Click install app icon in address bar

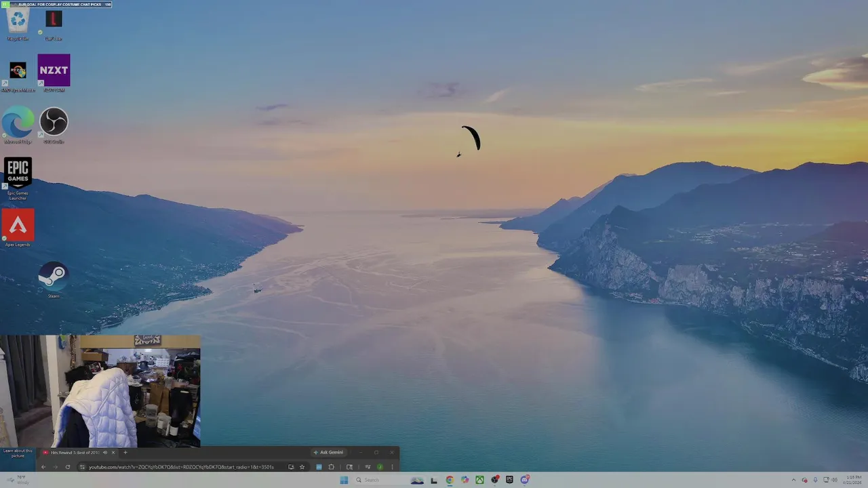tap(291, 467)
